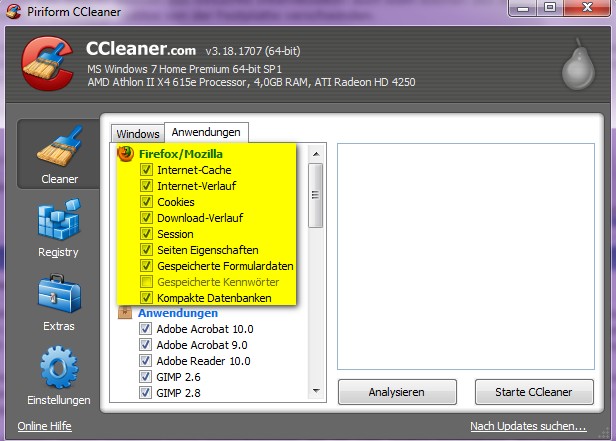
Task: Click the Firefox icon beside Firefox/Mozilla
Action: 126,154
